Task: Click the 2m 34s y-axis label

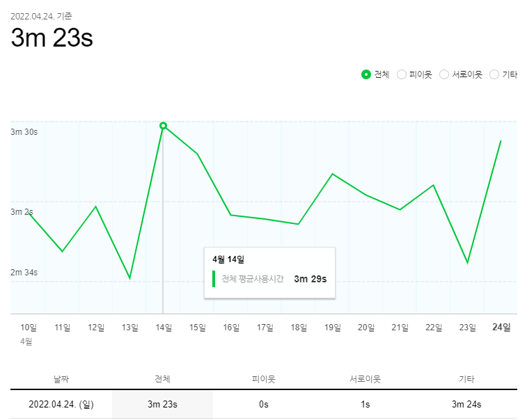Action: pos(24,273)
